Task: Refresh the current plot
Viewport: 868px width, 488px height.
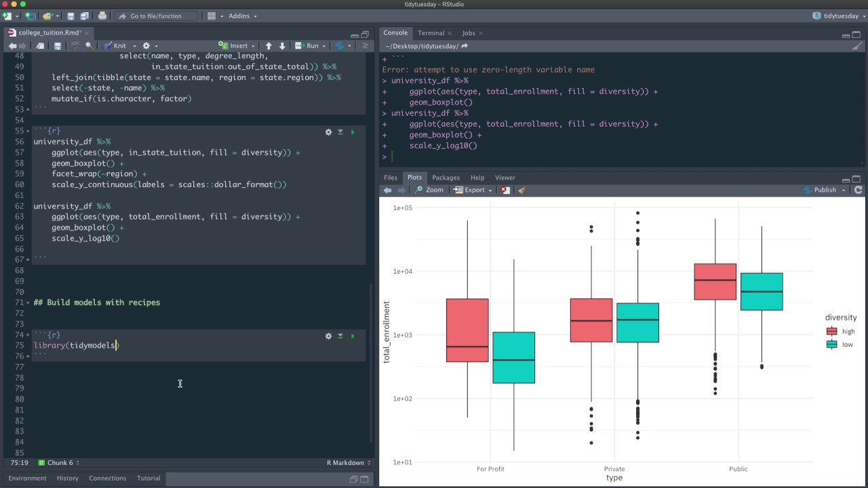Action: tap(859, 190)
